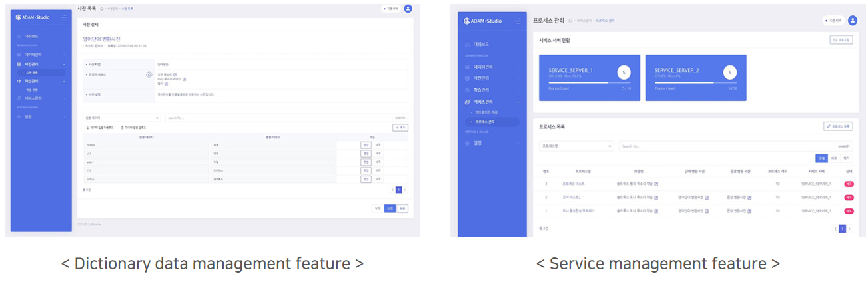Image resolution: width=868 pixels, height=296 pixels.
Task: Click the blue 수정 button on dictionary detail
Action: (x=390, y=208)
